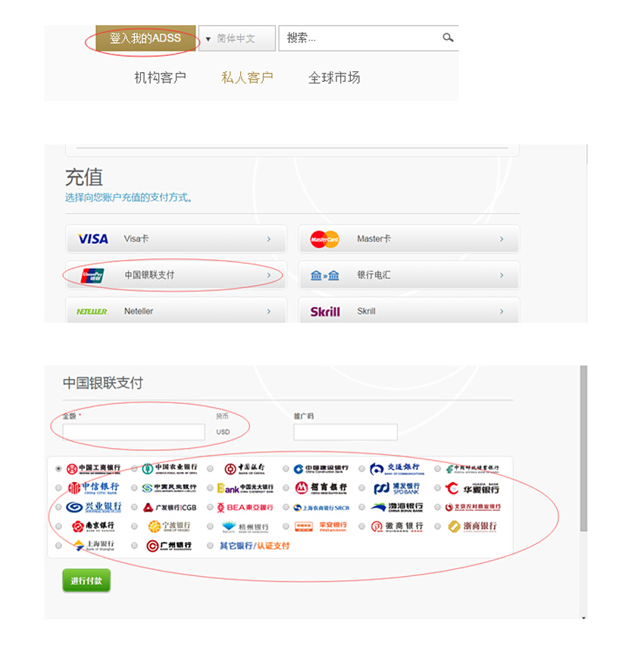Click the 徽商银行 bank logo

[397, 527]
